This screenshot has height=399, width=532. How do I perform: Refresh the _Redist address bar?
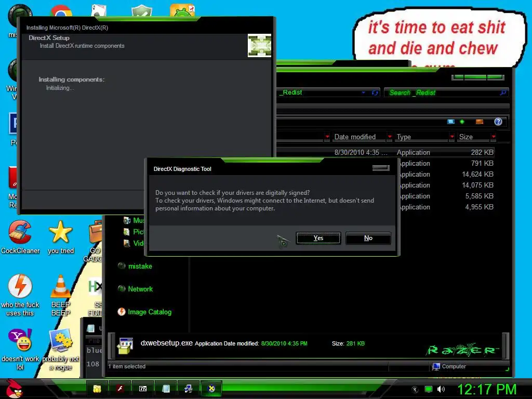coord(375,92)
